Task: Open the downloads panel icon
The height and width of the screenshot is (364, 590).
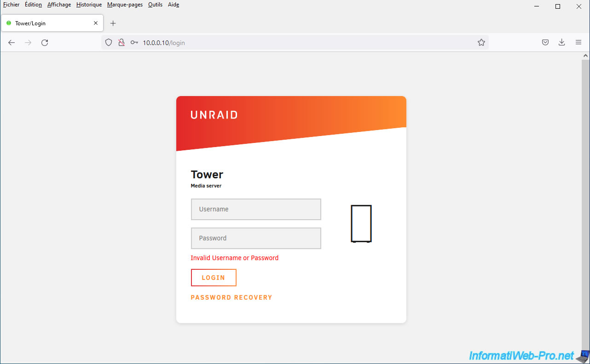Action: (x=561, y=43)
